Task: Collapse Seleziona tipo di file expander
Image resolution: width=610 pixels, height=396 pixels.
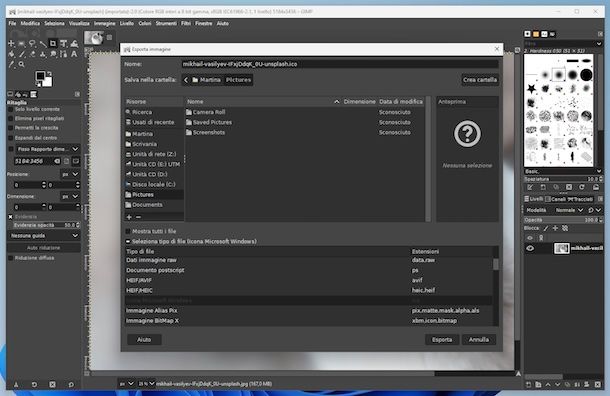Action: coord(128,242)
